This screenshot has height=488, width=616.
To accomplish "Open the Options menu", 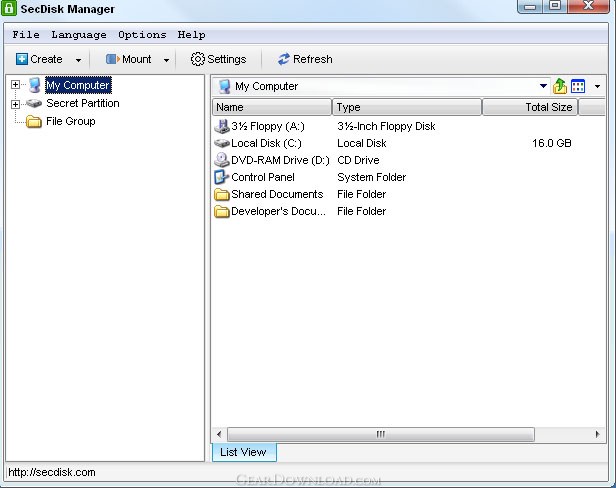I will pos(142,35).
